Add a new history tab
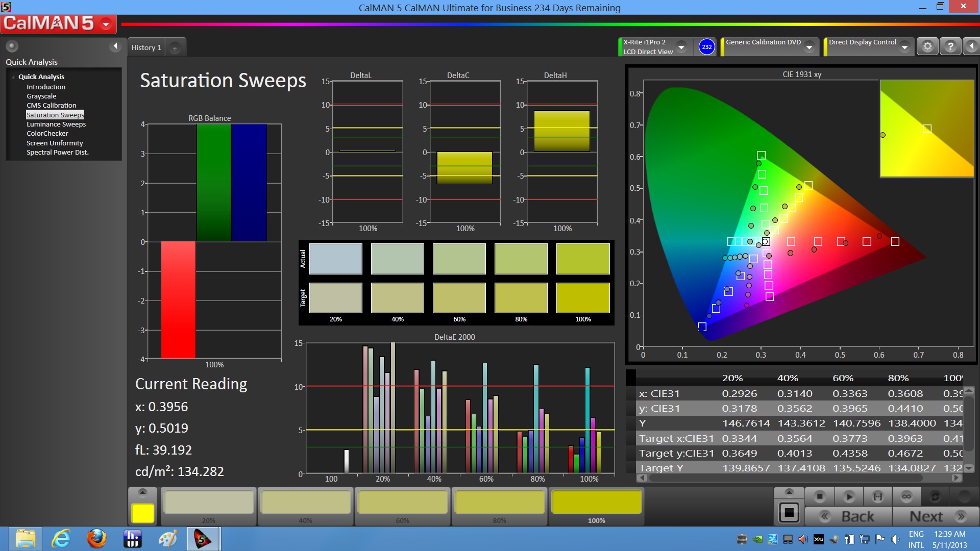This screenshot has width=980, height=551. point(175,48)
